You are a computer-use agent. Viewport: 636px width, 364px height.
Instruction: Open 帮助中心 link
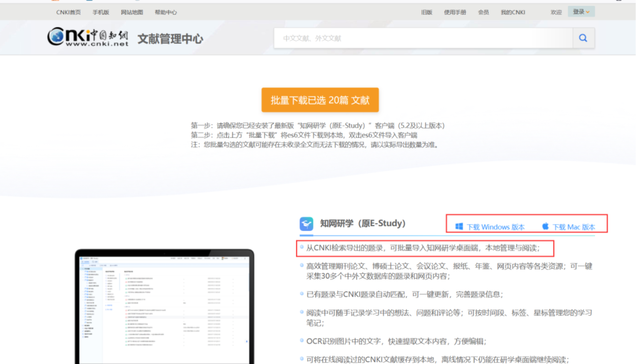166,12
